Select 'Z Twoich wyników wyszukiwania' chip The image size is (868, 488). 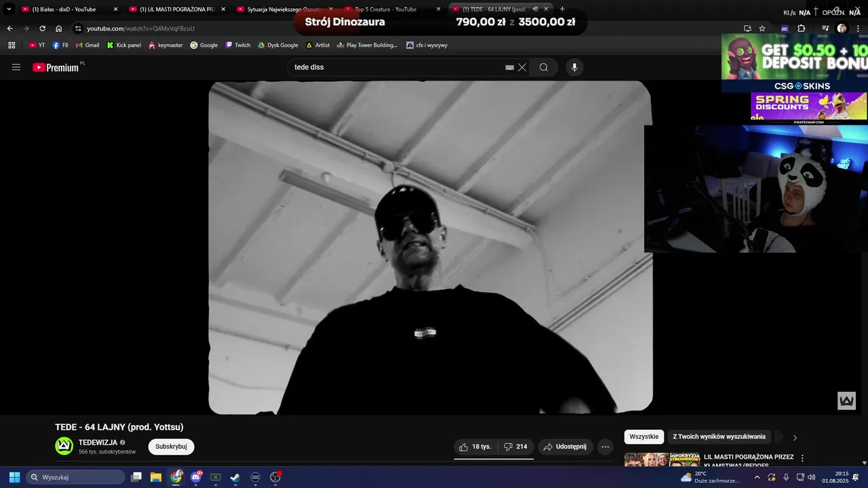719,437
